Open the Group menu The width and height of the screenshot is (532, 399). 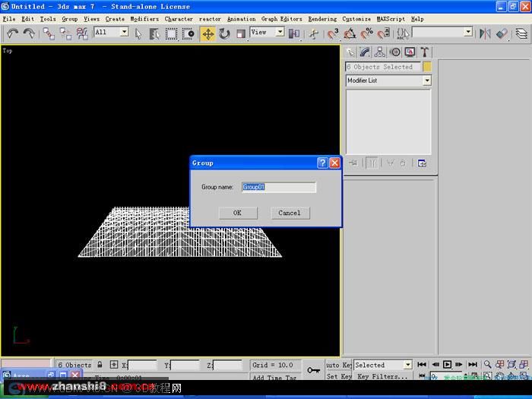pyautogui.click(x=70, y=19)
